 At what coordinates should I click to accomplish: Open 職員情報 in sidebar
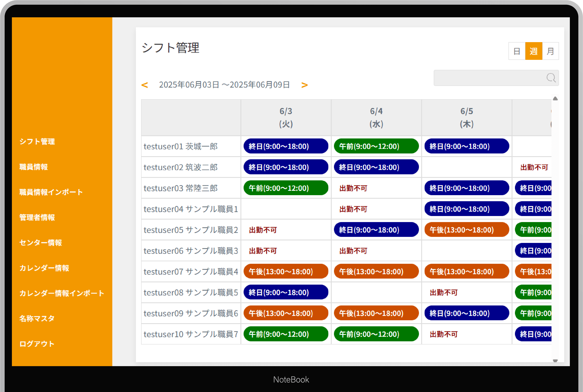[34, 167]
